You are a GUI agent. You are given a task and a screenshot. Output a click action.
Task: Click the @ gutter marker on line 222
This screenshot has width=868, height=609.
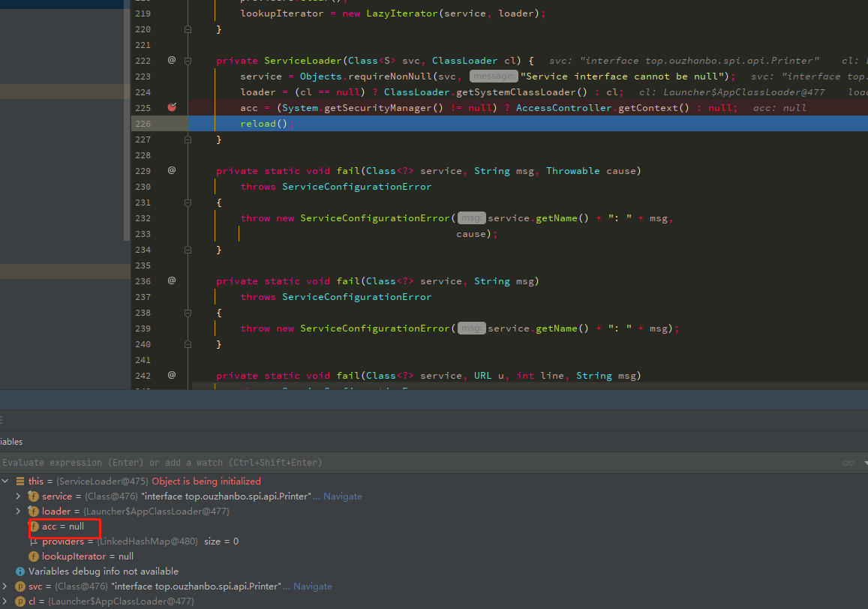point(172,60)
